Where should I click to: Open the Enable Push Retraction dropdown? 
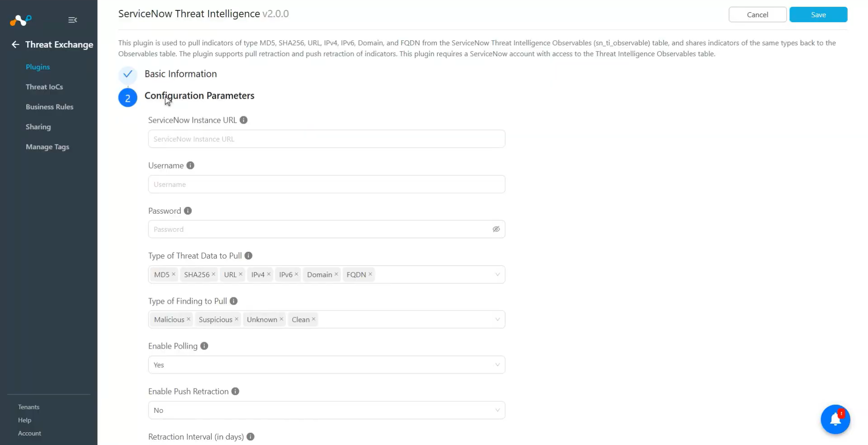click(327, 410)
